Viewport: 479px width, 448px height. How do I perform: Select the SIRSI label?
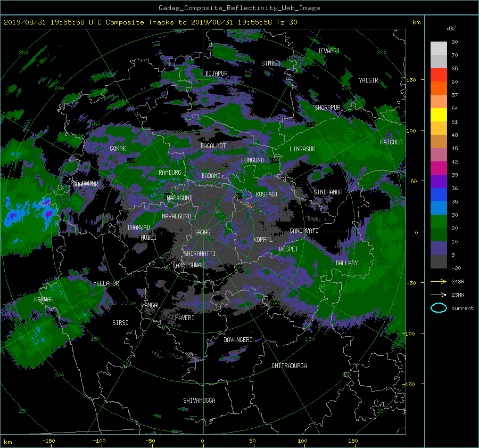120,323
